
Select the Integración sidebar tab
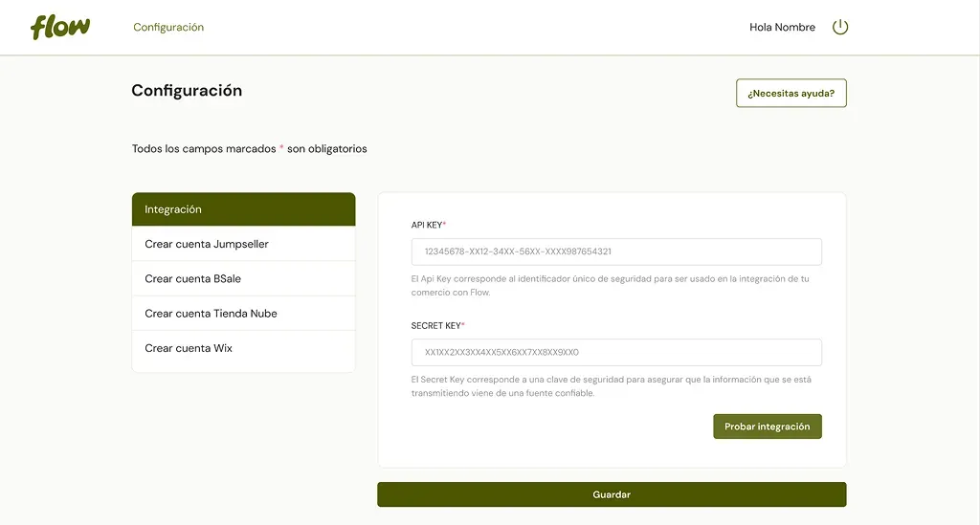tap(244, 209)
